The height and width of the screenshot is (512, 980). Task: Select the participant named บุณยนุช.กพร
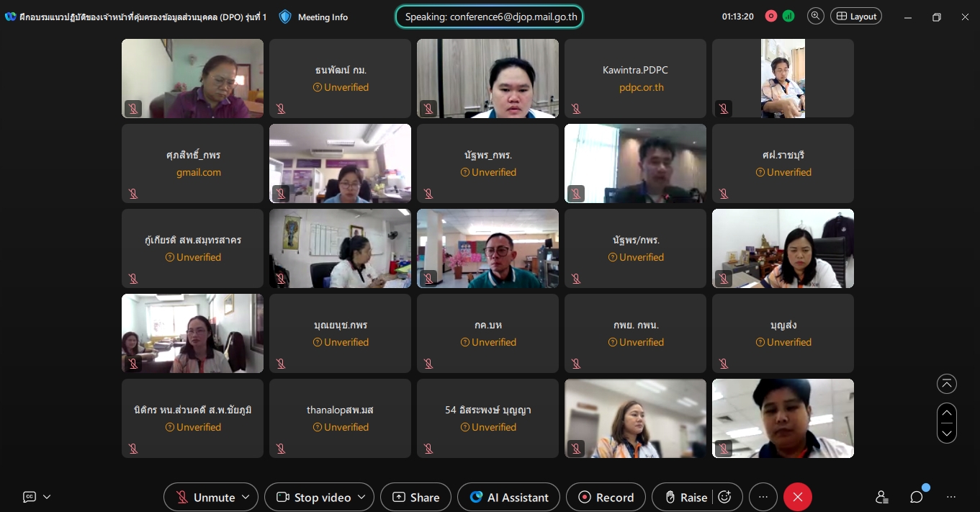tap(341, 325)
